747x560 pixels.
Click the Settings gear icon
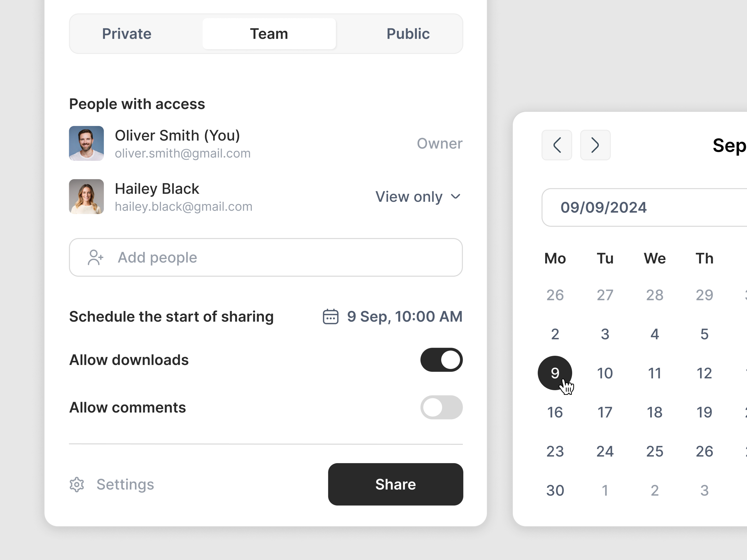coord(77,484)
